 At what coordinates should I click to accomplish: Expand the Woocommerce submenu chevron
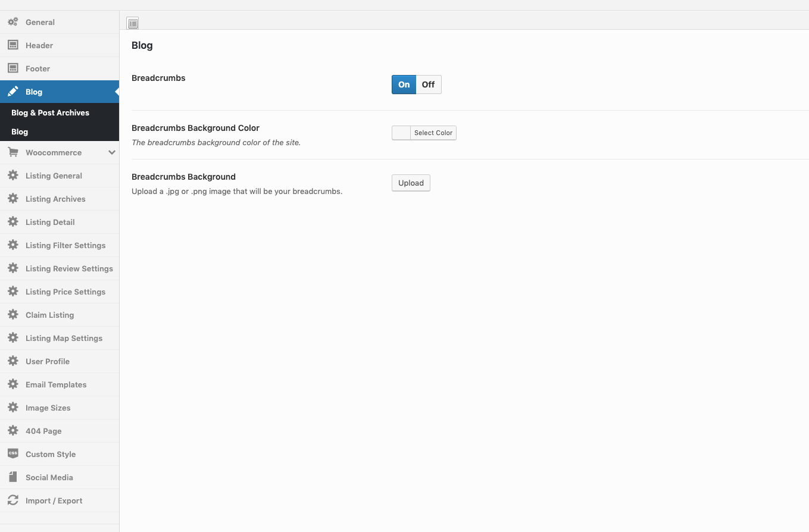click(x=111, y=152)
